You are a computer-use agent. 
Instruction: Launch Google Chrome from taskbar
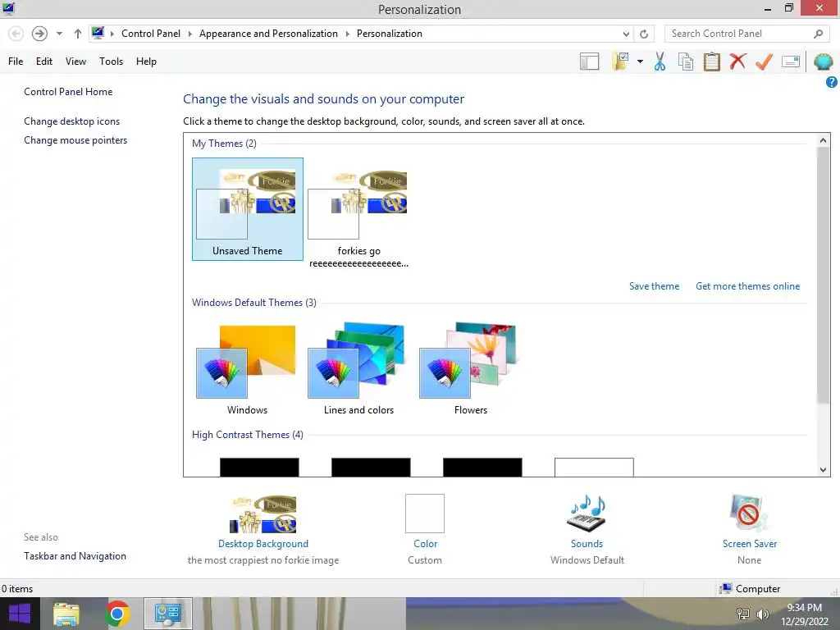click(117, 614)
